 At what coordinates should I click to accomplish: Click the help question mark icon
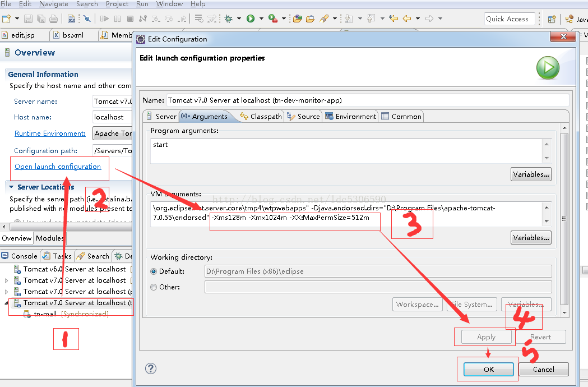click(x=151, y=368)
